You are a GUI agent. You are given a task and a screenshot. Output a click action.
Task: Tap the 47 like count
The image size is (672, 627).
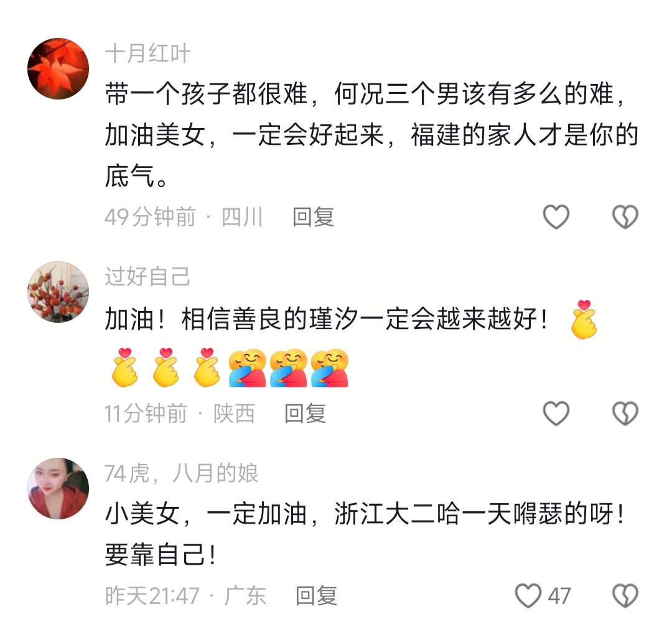tap(559, 596)
